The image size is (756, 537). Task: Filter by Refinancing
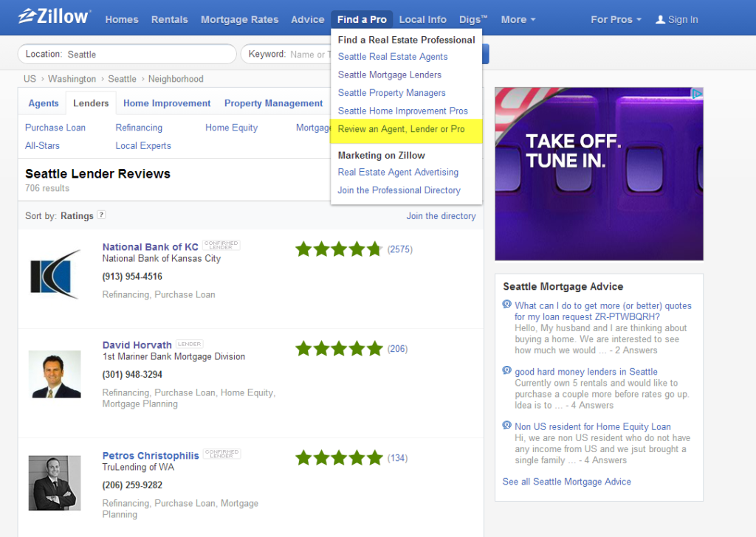tap(139, 128)
